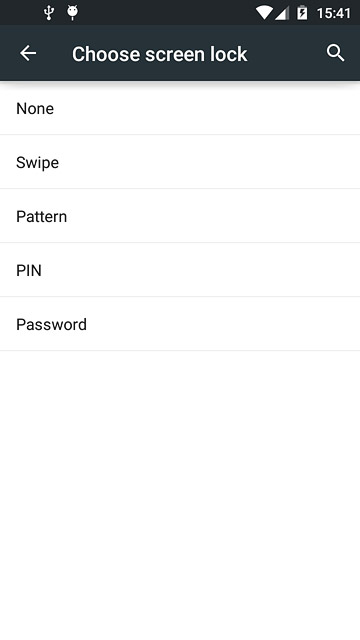Select the Pattern lock option
Viewport: 360px width, 640px height.
click(x=180, y=216)
